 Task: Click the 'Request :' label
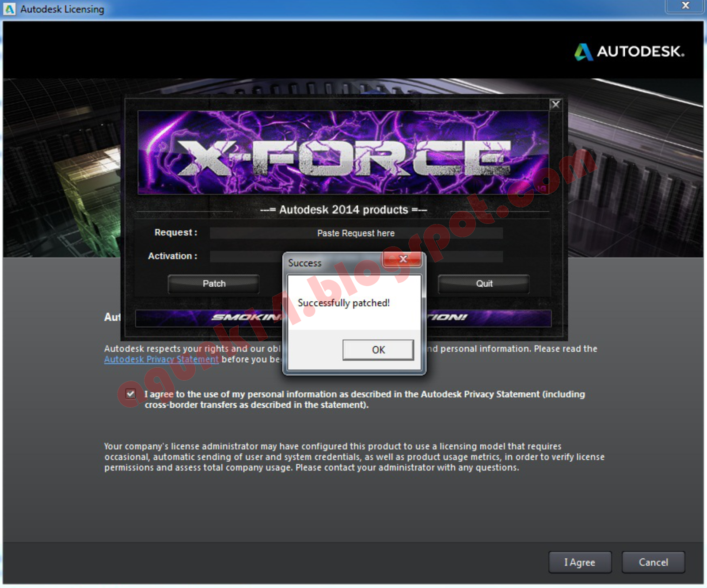pos(176,232)
